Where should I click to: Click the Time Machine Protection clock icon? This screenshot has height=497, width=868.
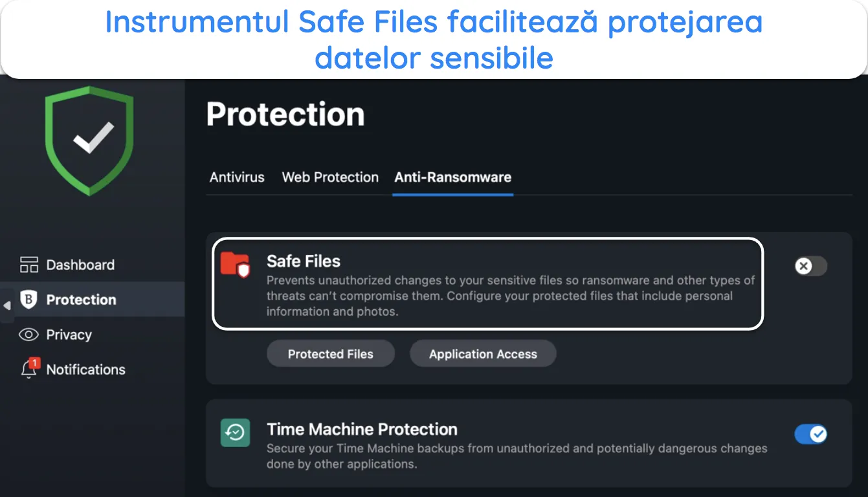pos(235,433)
